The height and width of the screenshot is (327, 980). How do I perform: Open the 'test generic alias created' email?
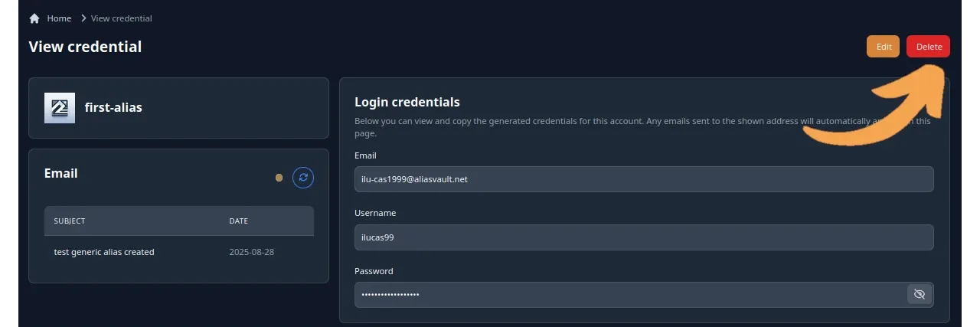[104, 252]
